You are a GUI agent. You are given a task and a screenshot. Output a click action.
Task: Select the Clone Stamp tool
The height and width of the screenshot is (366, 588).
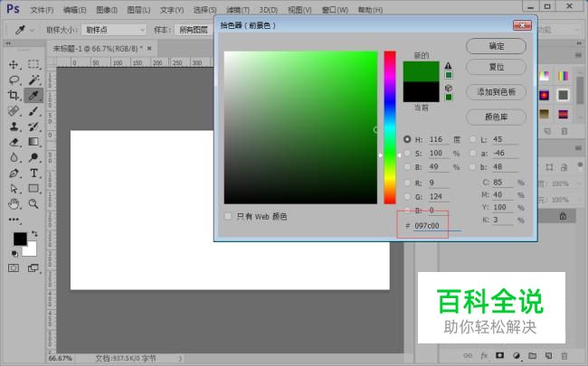click(x=14, y=127)
